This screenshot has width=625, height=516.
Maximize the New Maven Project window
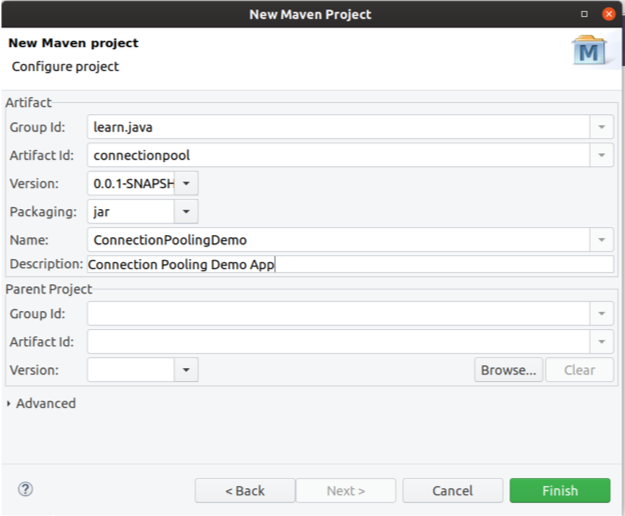(x=584, y=14)
